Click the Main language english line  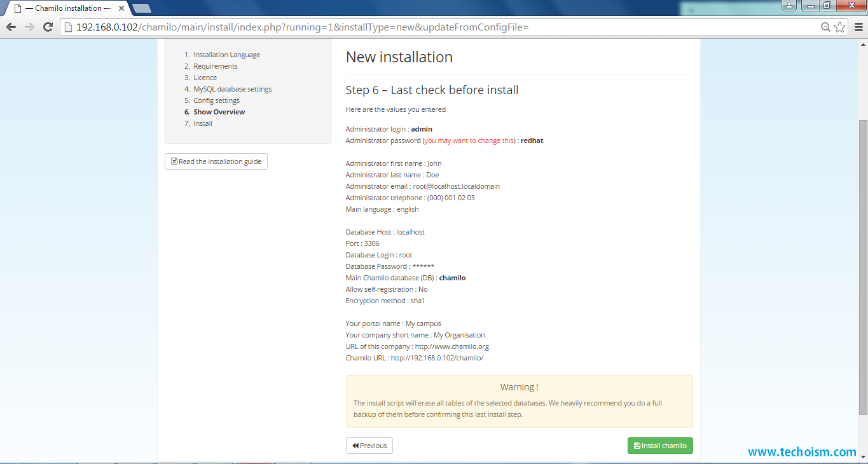(382, 209)
